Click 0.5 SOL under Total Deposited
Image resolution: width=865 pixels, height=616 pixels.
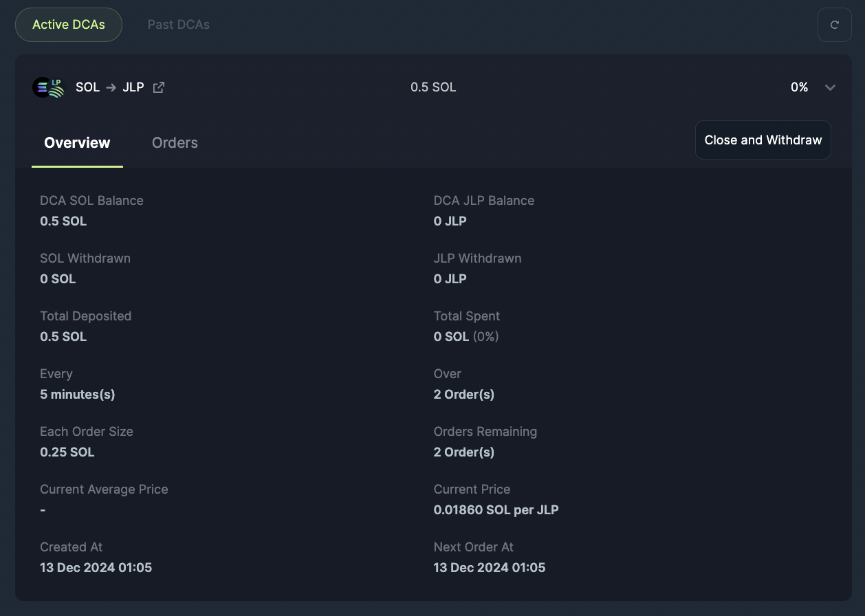coord(63,337)
